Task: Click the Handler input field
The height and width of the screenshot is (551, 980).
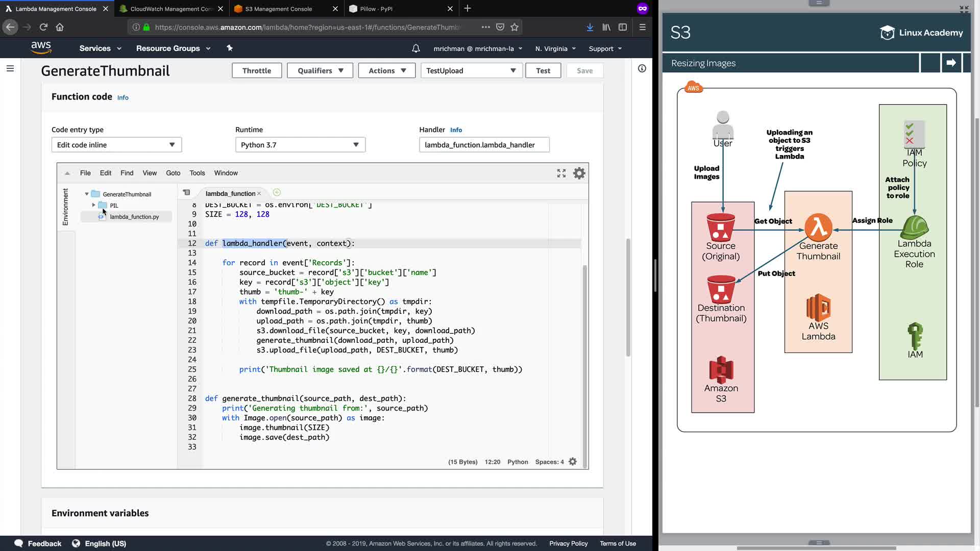Action: coord(484,145)
